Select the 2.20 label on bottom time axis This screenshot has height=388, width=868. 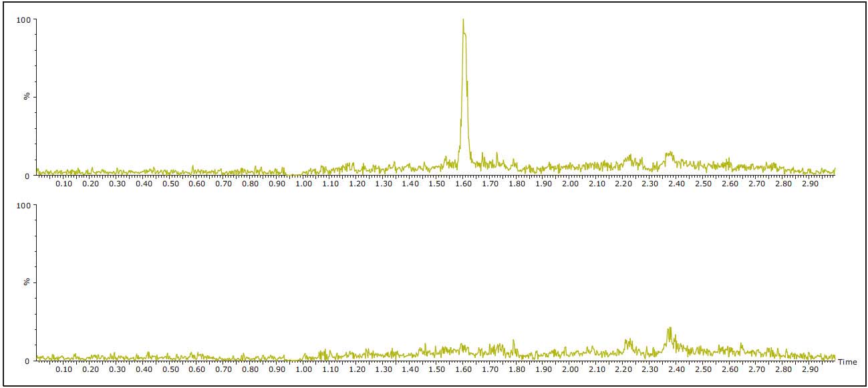(x=623, y=369)
